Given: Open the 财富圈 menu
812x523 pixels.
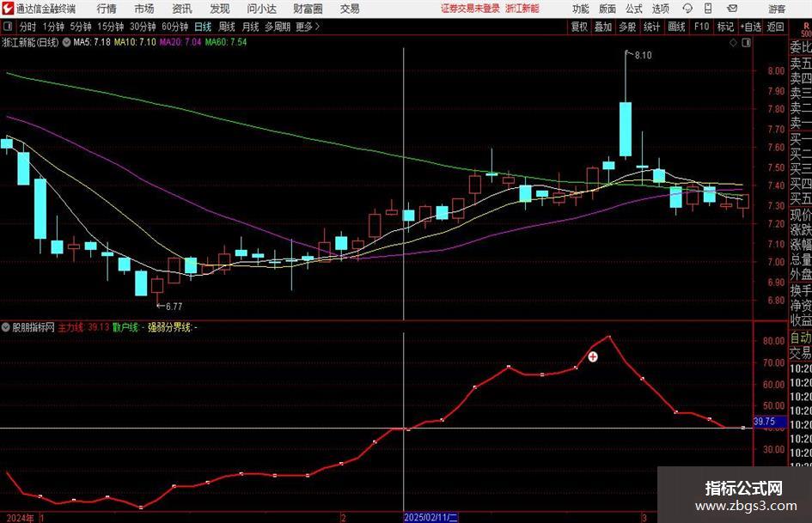Looking at the screenshot, I should 308,9.
